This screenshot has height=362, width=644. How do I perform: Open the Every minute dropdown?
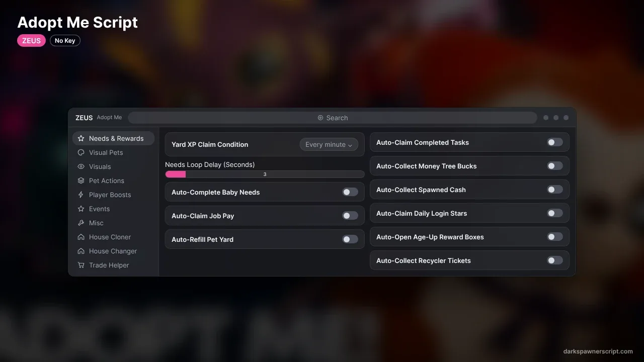(329, 144)
